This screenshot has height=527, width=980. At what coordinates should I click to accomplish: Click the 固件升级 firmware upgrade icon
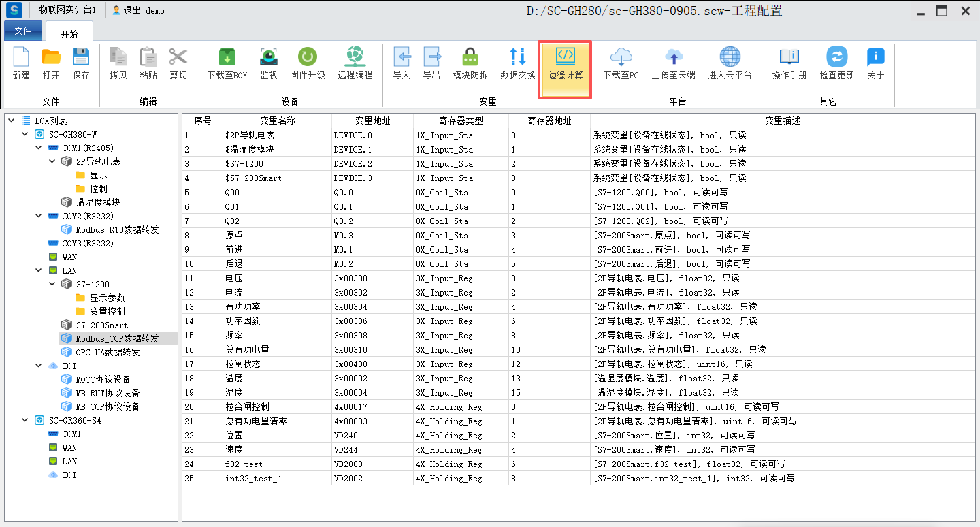[x=307, y=57]
